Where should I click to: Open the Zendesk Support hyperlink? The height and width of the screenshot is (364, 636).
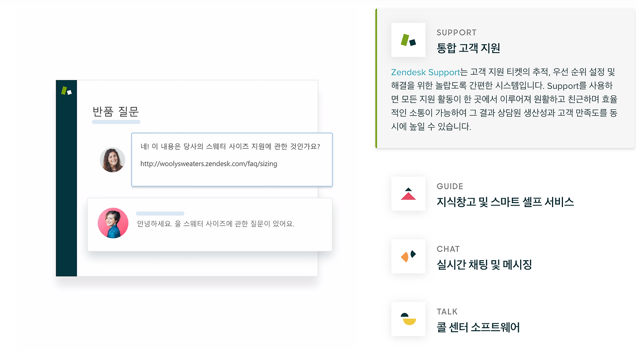click(x=425, y=72)
